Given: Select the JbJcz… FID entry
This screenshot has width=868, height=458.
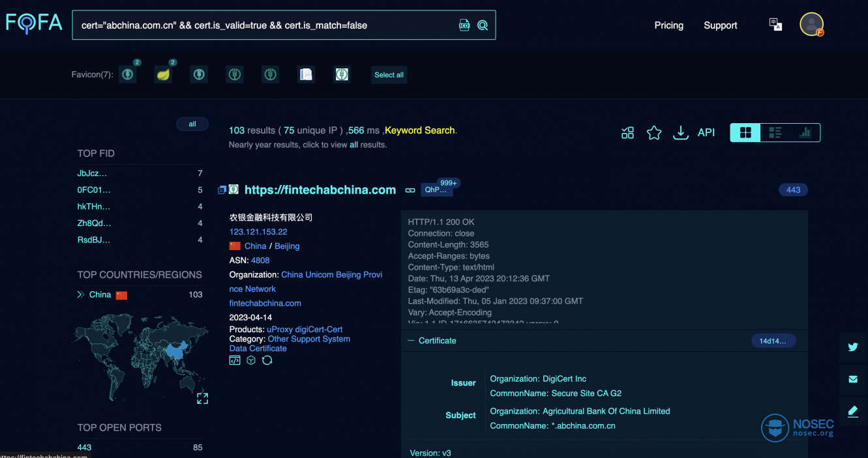Looking at the screenshot, I should pyautogui.click(x=92, y=173).
